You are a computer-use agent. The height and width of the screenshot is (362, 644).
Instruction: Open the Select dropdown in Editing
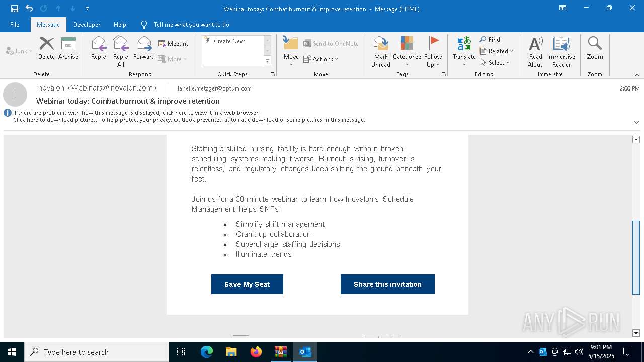495,62
